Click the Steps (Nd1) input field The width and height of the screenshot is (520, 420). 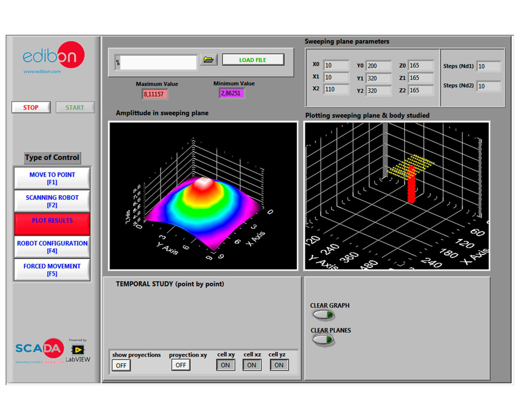click(x=489, y=66)
